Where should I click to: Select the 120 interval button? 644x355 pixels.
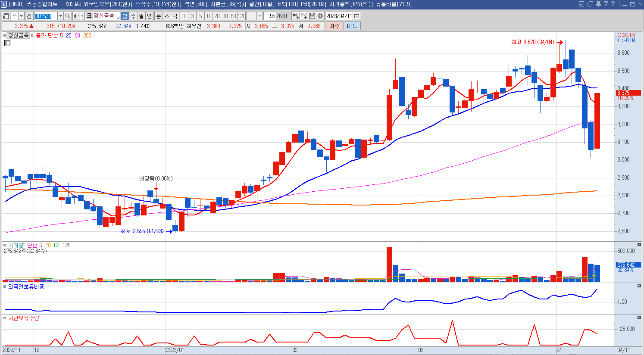[x=242, y=16]
